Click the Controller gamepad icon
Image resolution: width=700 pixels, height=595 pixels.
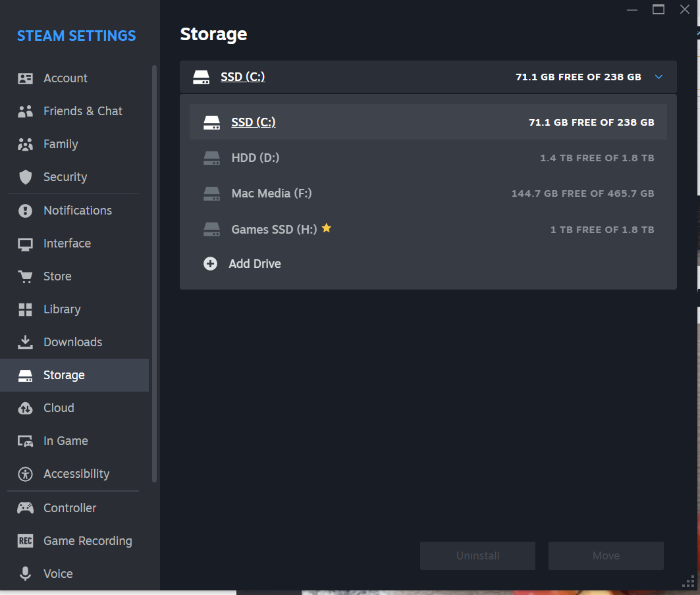tap(26, 508)
